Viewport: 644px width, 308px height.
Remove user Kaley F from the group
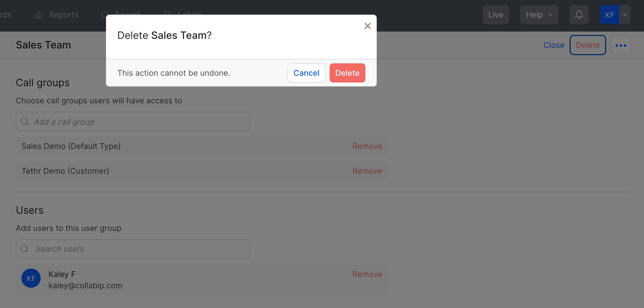click(367, 274)
